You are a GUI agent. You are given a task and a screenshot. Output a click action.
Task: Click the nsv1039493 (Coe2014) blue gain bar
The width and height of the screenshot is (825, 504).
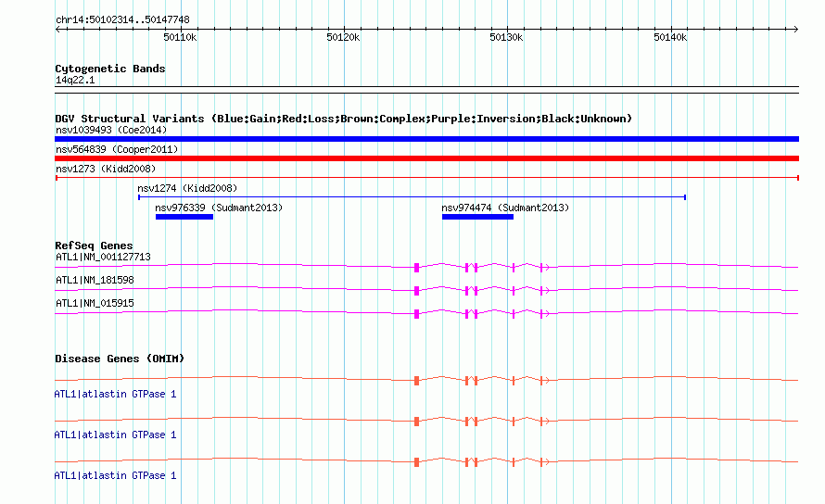(426, 139)
